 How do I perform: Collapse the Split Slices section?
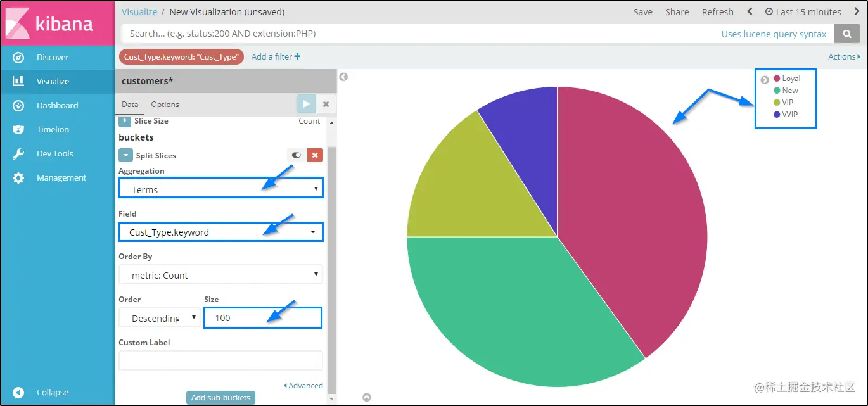[x=125, y=155]
